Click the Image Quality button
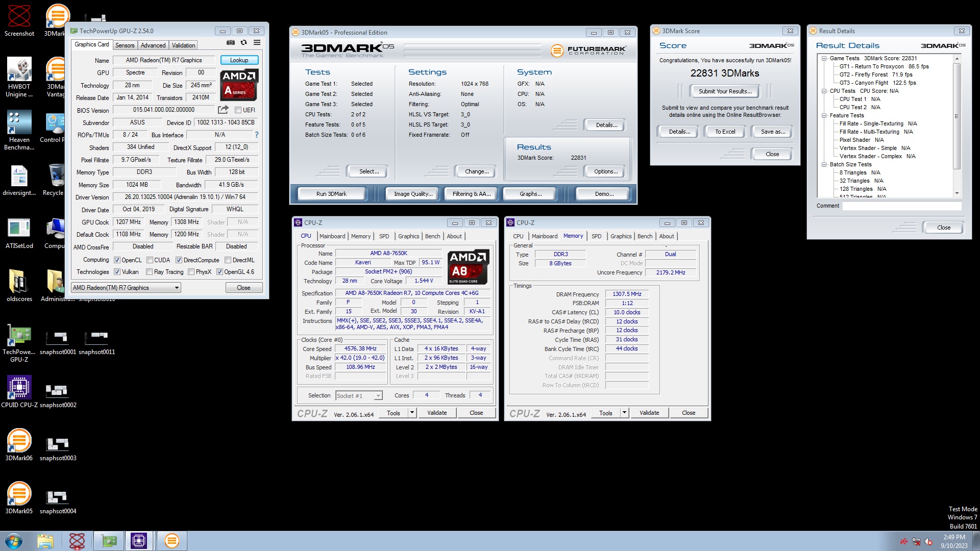 tap(413, 194)
